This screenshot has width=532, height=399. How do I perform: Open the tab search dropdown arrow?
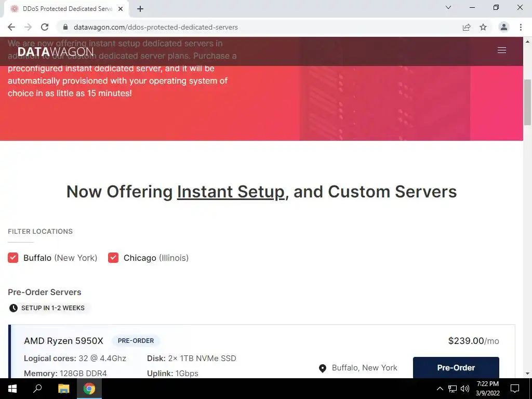click(448, 7)
